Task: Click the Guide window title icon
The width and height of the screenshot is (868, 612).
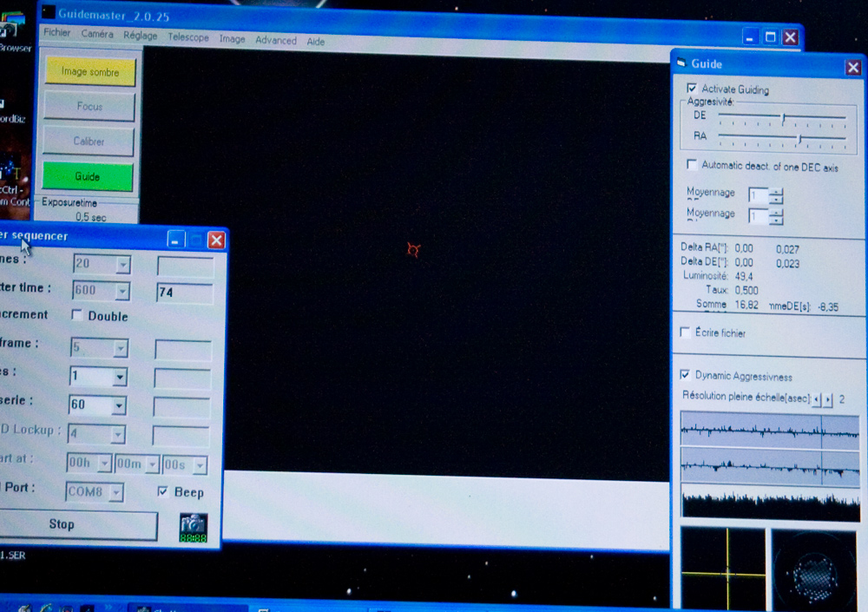Action: coord(681,62)
